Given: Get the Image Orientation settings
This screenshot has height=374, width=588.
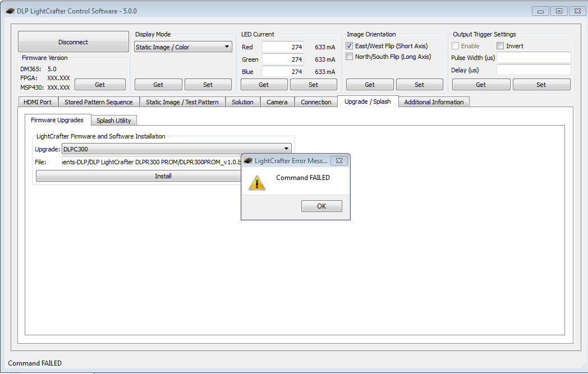Looking at the screenshot, I should point(370,85).
